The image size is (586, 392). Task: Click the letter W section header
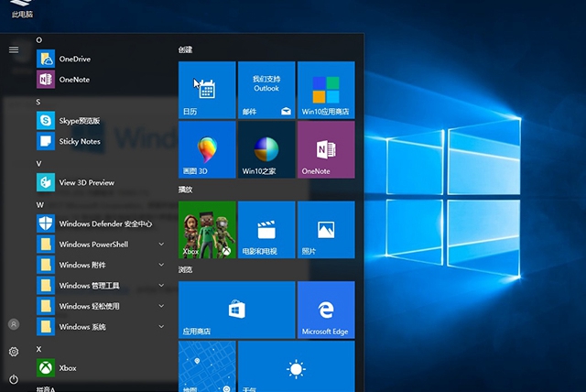[x=40, y=205]
